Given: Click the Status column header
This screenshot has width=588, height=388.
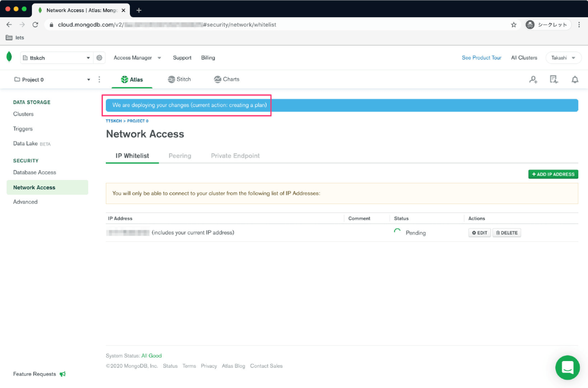Looking at the screenshot, I should pyautogui.click(x=401, y=218).
